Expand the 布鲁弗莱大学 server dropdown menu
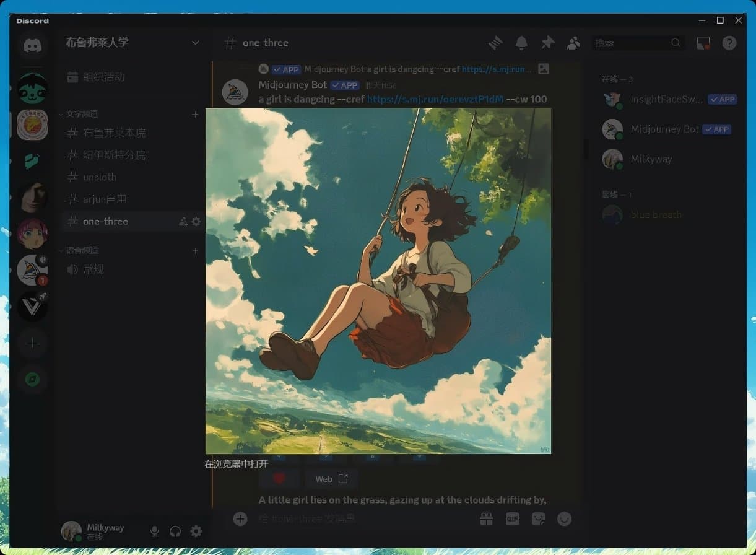756x555 pixels. 196,43
